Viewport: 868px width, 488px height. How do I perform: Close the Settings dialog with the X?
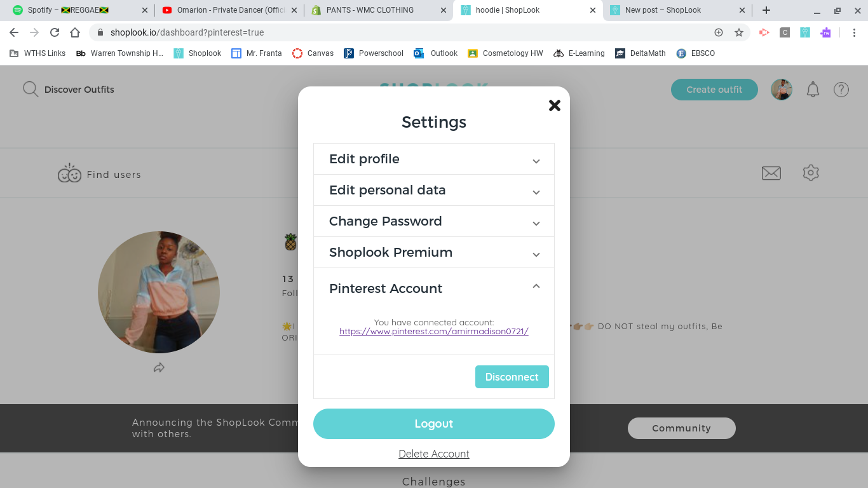(x=555, y=105)
